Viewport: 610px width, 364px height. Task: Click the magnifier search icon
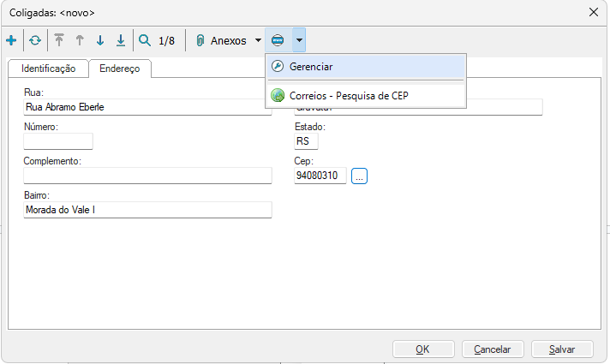tap(145, 40)
